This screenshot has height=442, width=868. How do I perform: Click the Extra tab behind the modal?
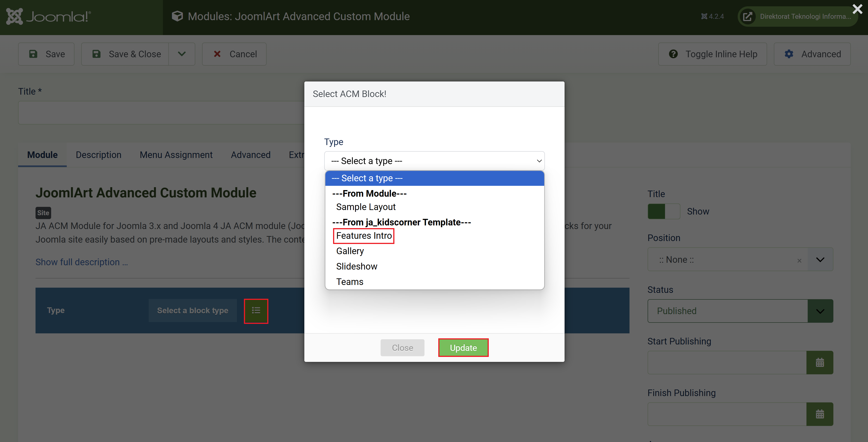(x=296, y=155)
